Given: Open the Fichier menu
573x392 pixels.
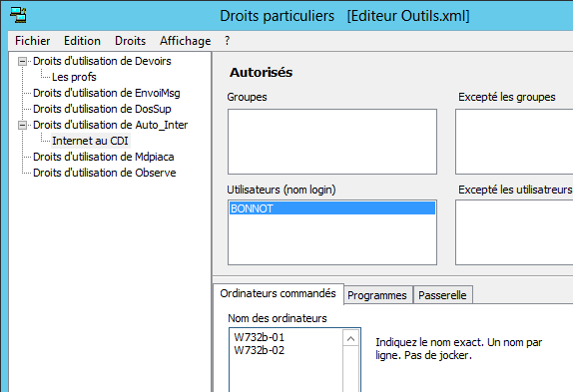Looking at the screenshot, I should coord(33,41).
